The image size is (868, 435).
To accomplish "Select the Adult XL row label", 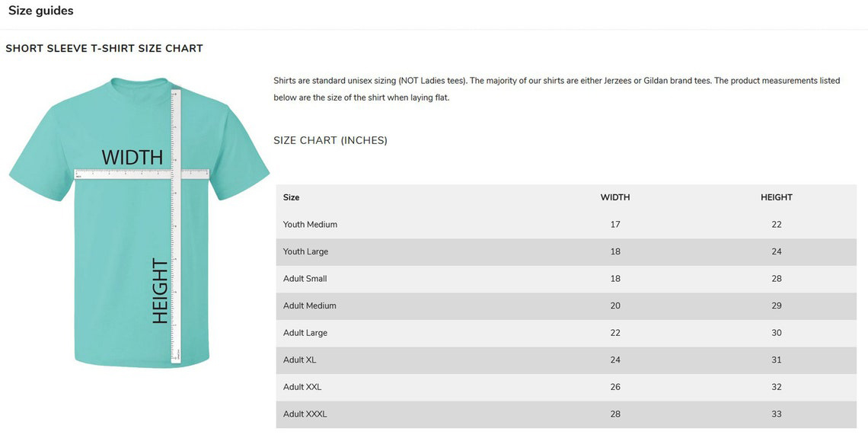I will tap(299, 360).
